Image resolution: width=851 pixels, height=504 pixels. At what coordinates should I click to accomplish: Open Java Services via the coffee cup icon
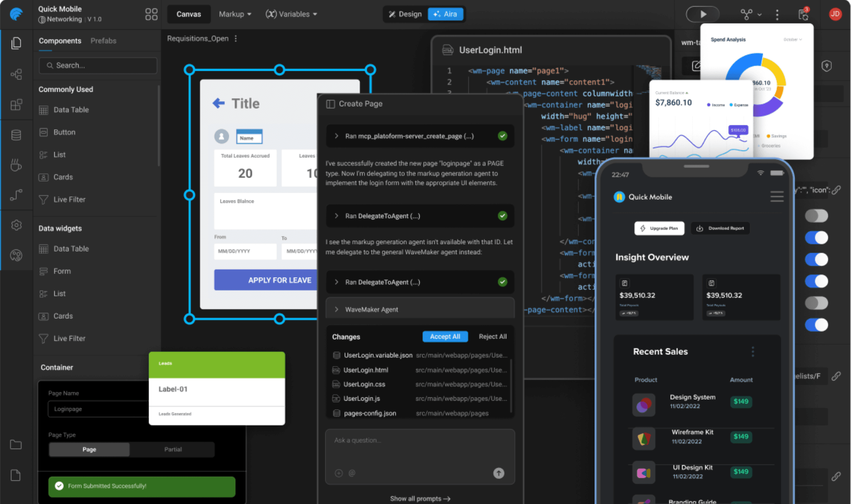(17, 165)
